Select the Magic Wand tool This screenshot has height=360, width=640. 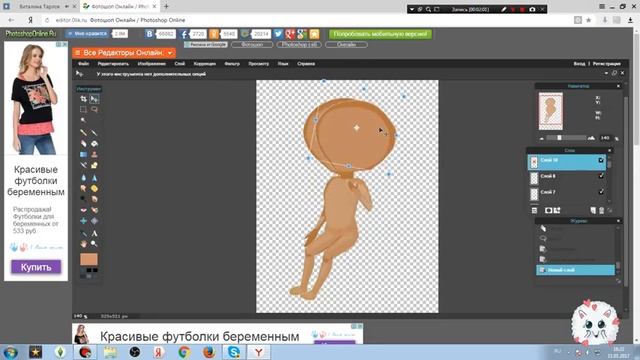click(x=83, y=120)
